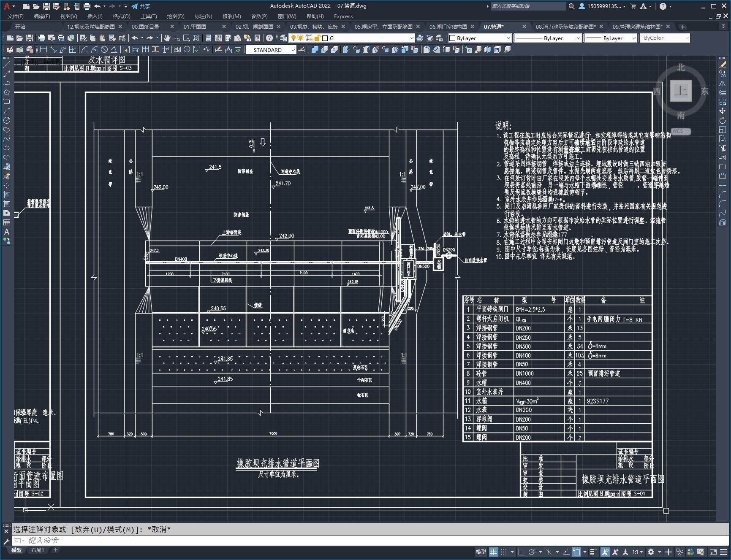
Task: Expand the undo history dropdown arrow
Action: click(x=142, y=38)
